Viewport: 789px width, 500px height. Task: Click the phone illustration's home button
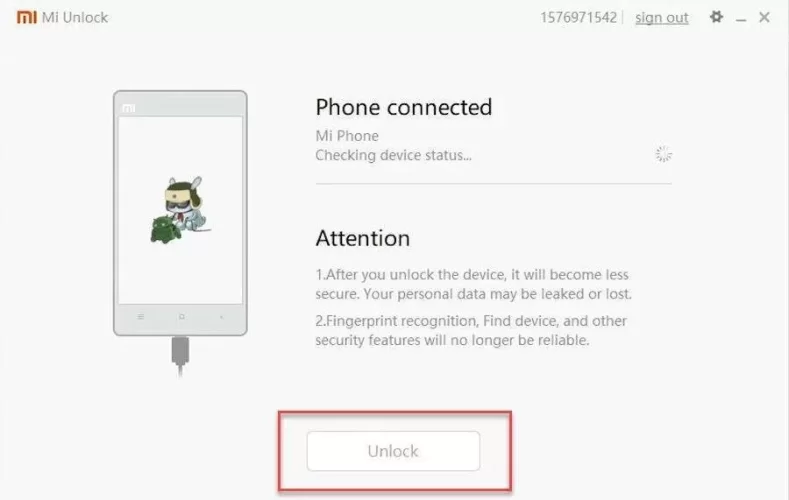pos(182,316)
